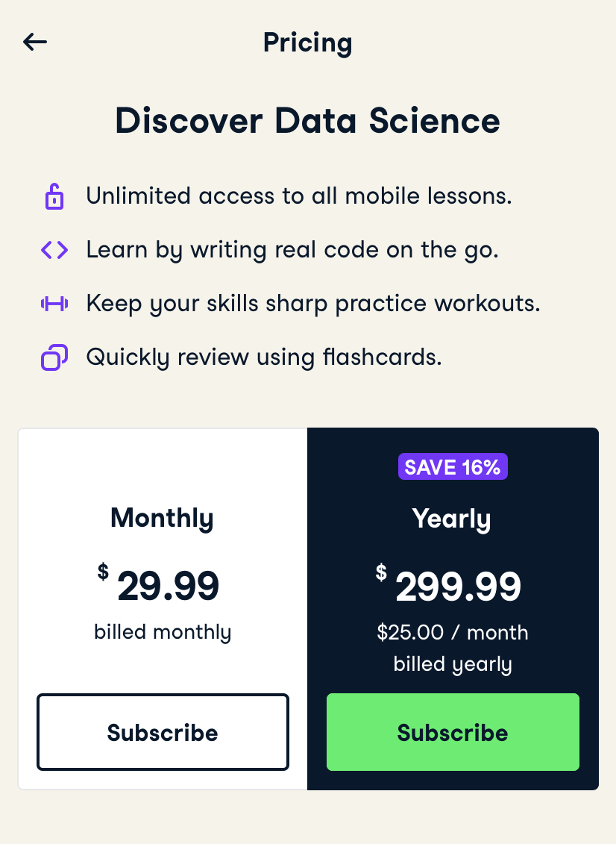Viewport: 616px width, 844px height.
Task: Click the unlock padlock icon
Action: coord(54,197)
